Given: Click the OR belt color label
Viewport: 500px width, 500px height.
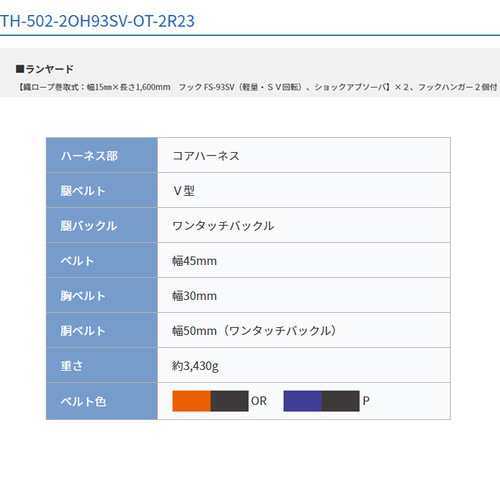Looking at the screenshot, I should [259, 401].
